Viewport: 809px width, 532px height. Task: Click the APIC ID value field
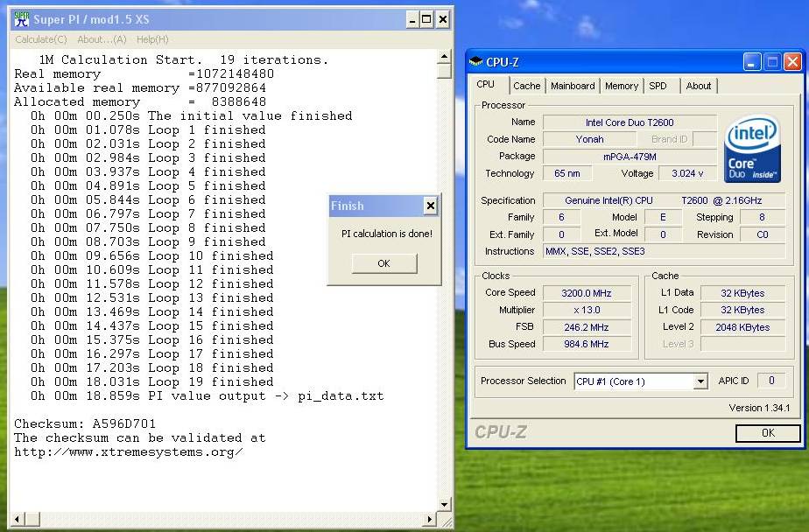(771, 381)
